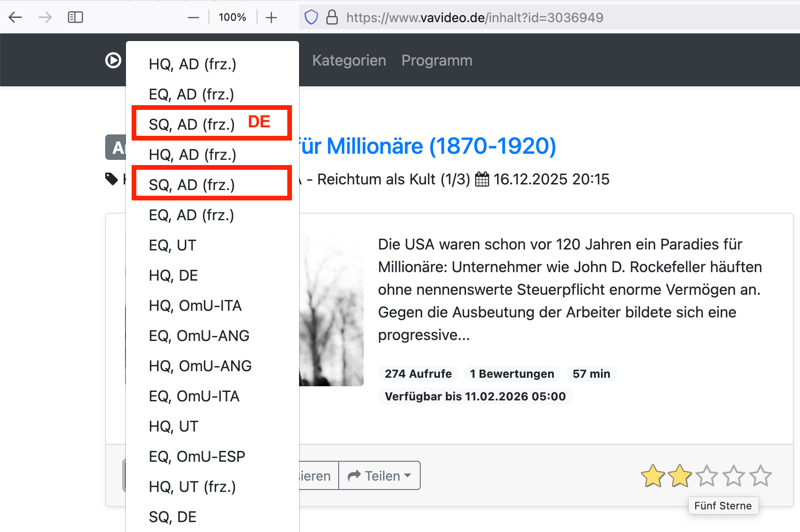This screenshot has height=532, width=800.
Task: Toggle the sidebar panel icon
Action: tap(75, 17)
